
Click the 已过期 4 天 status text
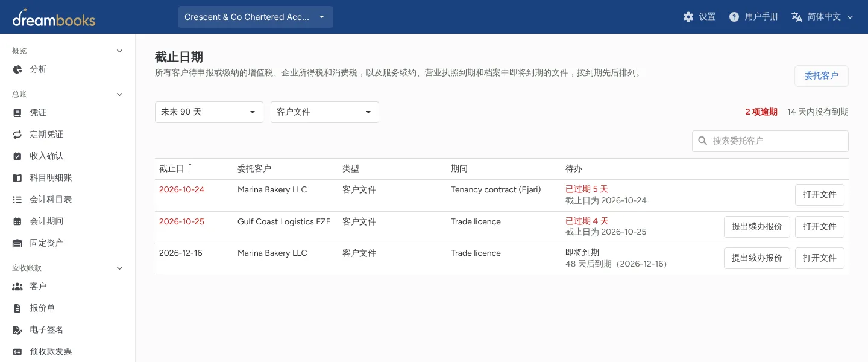(587, 221)
